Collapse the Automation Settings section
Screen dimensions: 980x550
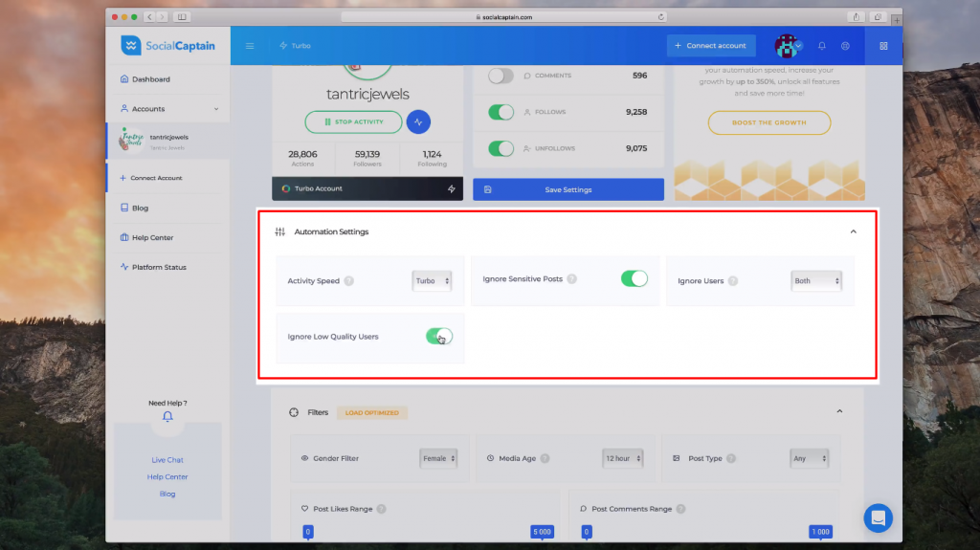pyautogui.click(x=853, y=231)
